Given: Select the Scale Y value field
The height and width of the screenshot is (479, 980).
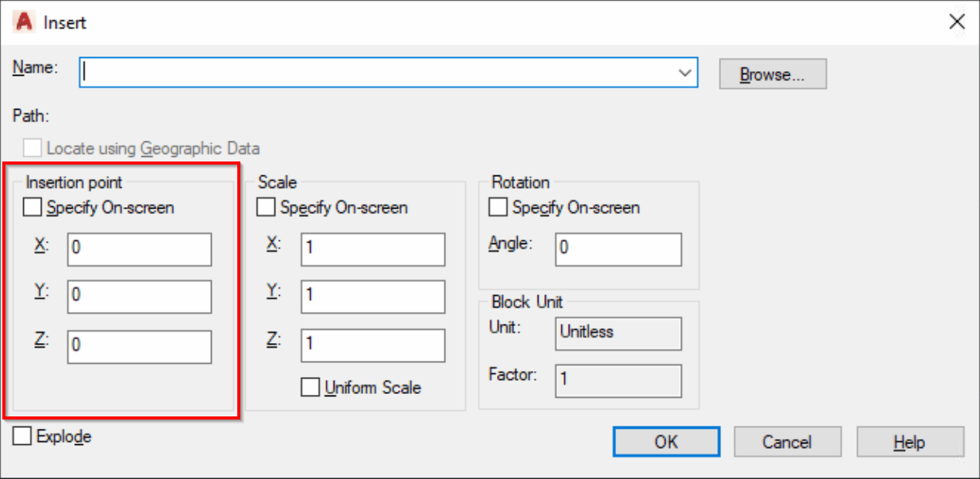Looking at the screenshot, I should pyautogui.click(x=373, y=297).
